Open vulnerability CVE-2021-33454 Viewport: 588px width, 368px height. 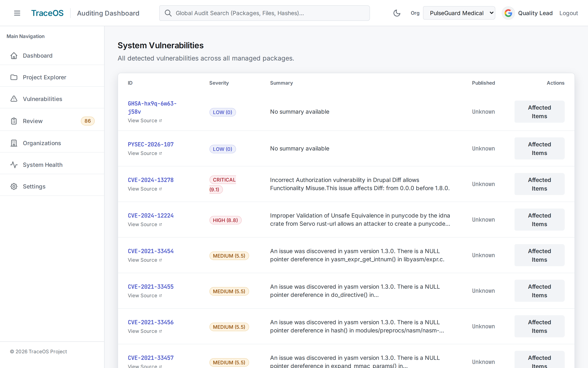tap(151, 251)
